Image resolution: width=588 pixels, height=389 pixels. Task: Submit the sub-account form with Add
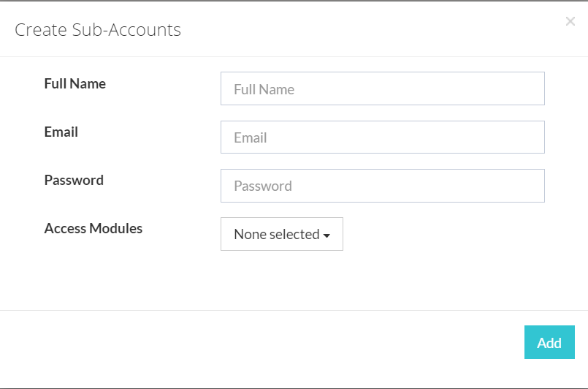(x=549, y=342)
